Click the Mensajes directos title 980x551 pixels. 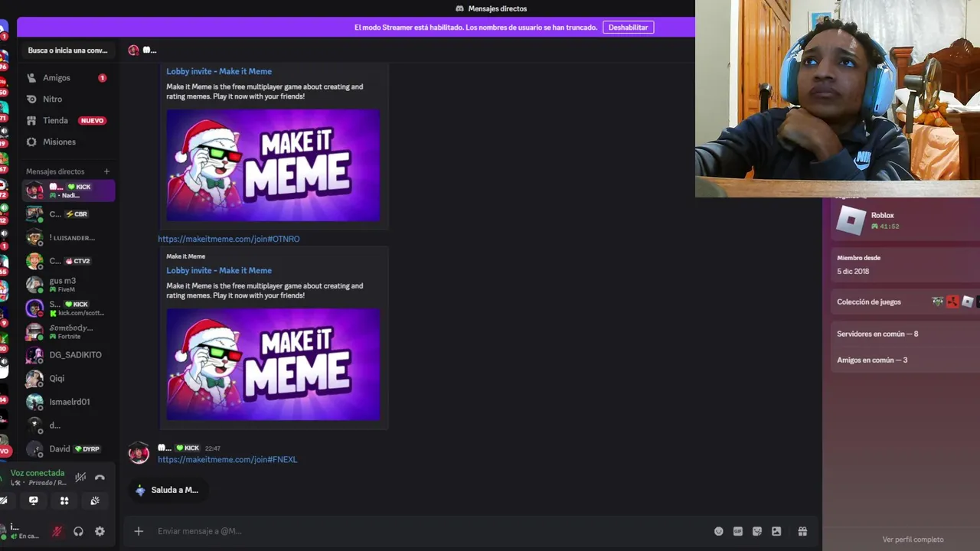(x=498, y=8)
